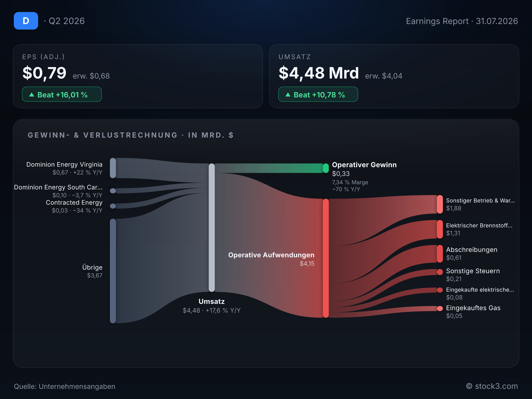This screenshot has width=532, height=399.
Task: Click the Eingekaufte elektrische node dot
Action: (440, 290)
